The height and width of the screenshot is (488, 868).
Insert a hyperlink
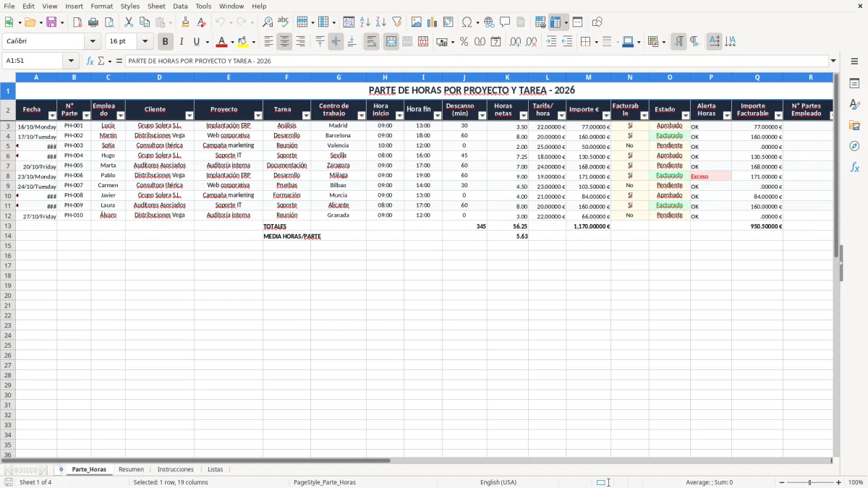[x=489, y=22]
